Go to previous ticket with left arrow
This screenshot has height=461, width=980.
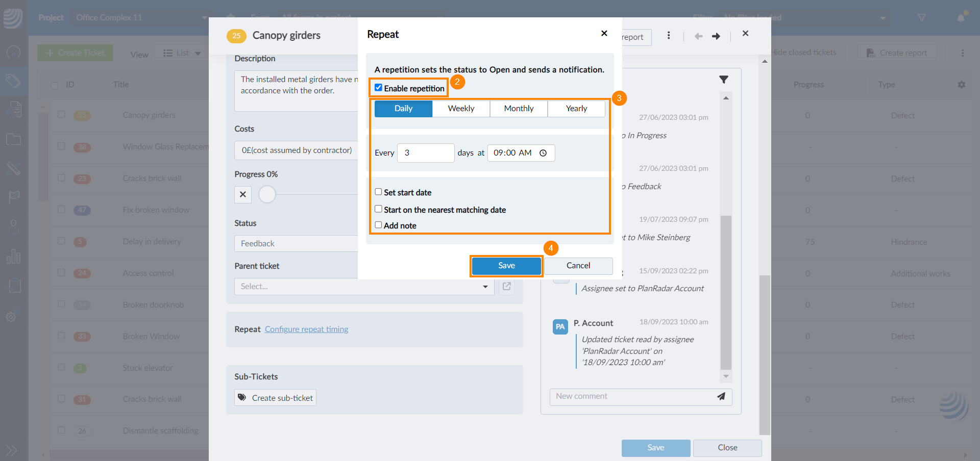click(698, 36)
